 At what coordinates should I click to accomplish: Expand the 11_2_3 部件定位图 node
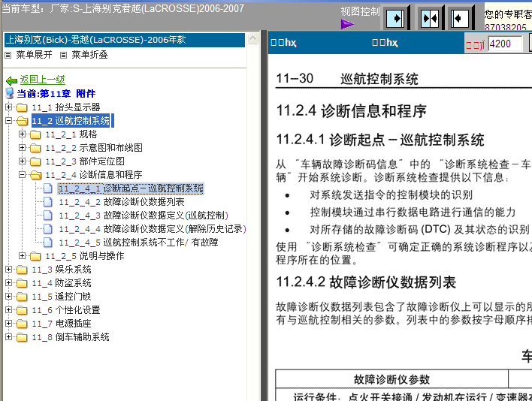click(x=22, y=161)
